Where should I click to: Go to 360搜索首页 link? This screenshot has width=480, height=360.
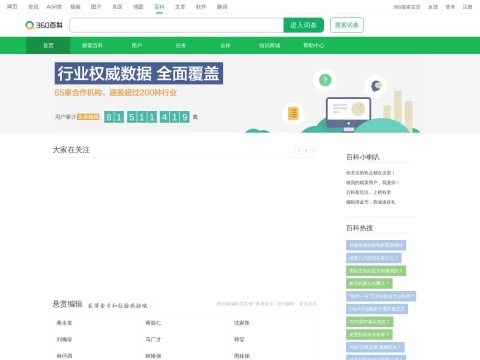(407, 7)
